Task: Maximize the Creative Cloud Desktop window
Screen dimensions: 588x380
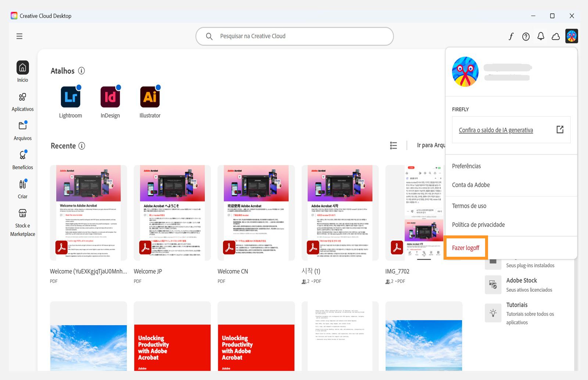Action: [x=552, y=16]
